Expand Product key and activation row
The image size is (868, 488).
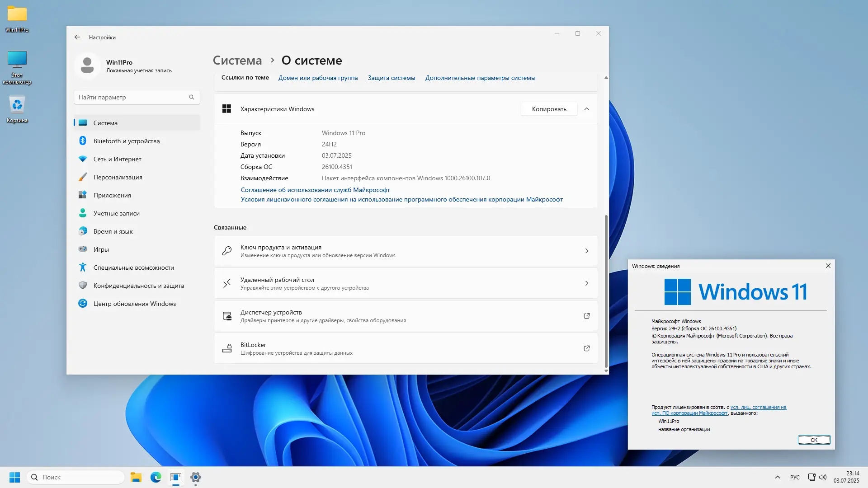(587, 251)
